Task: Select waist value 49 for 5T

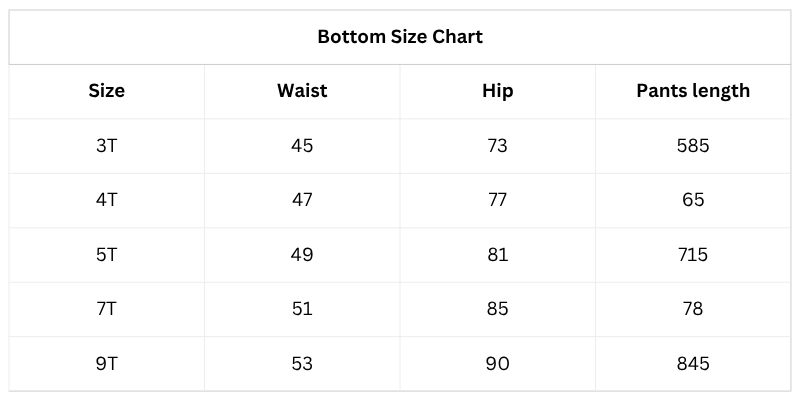Action: (302, 254)
